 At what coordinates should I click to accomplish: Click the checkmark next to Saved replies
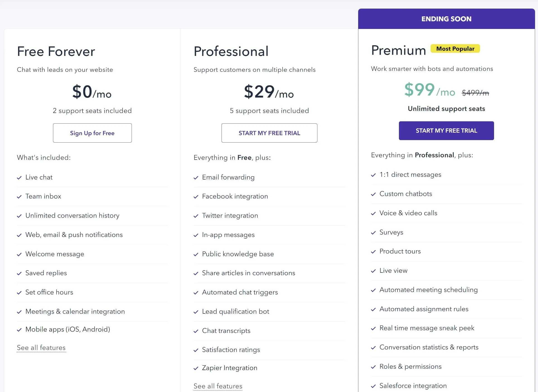point(19,273)
